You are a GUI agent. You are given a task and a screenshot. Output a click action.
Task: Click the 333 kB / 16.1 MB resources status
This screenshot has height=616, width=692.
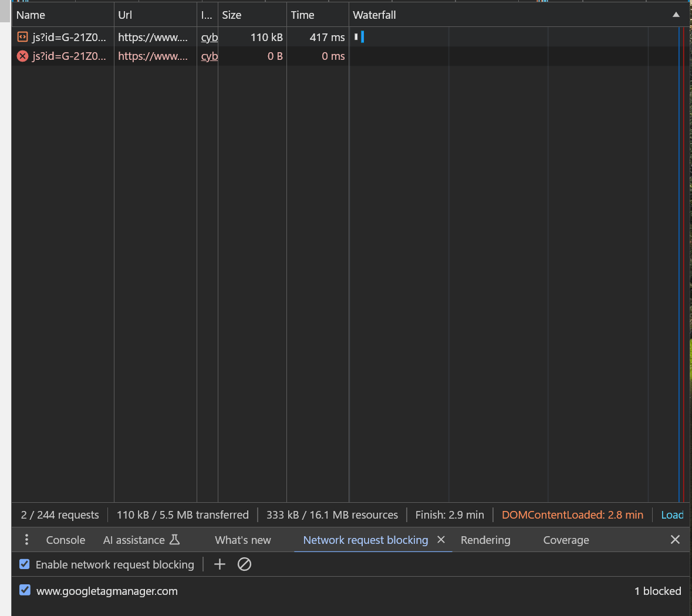[x=332, y=515]
